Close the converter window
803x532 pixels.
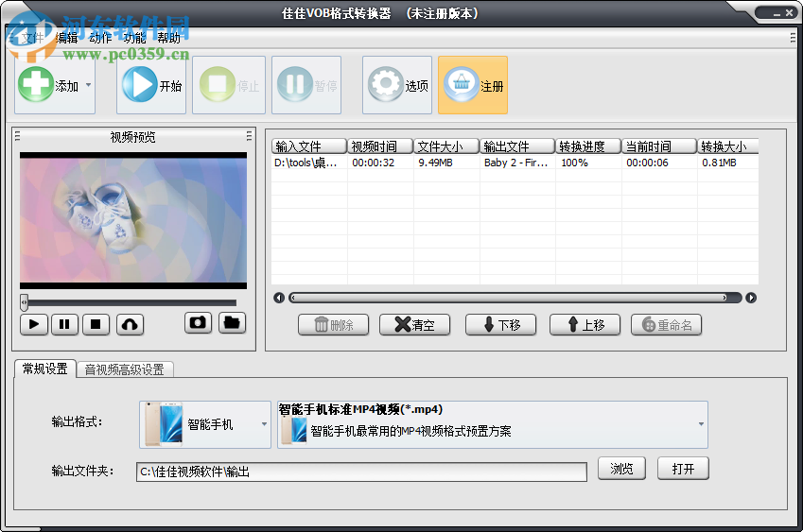pyautogui.click(x=789, y=13)
